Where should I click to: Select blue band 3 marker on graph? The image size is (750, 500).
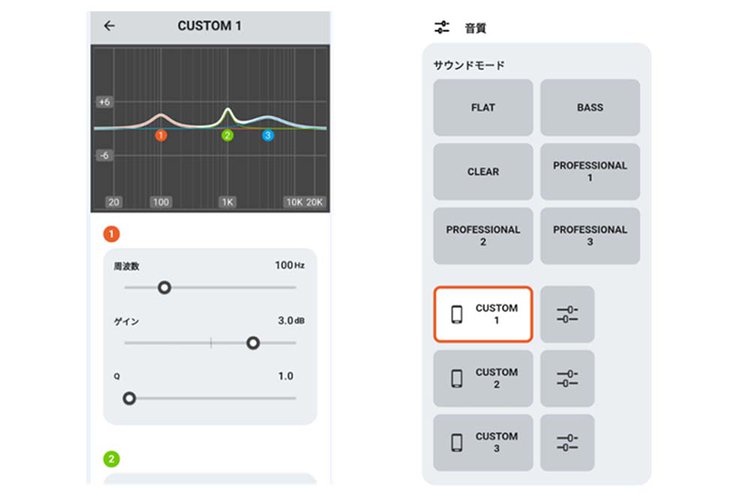coord(268,135)
